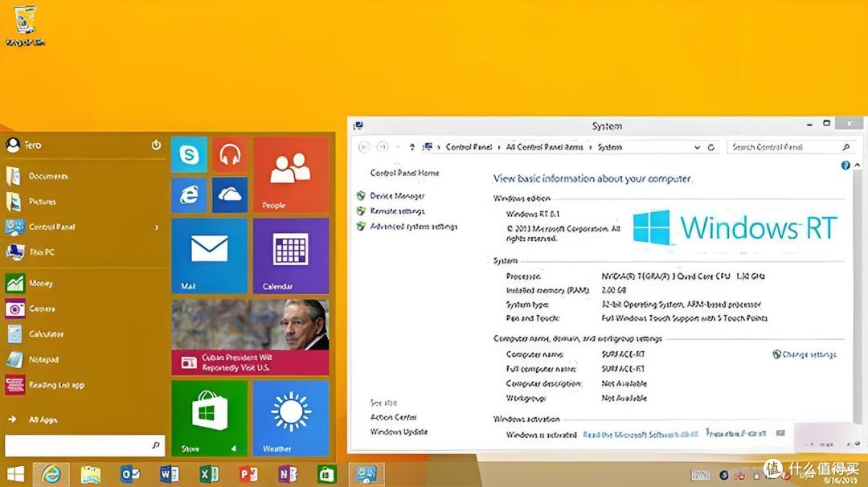This screenshot has height=487, width=868.
Task: Open Internet Explorer from the taskbar
Action: pos(51,474)
